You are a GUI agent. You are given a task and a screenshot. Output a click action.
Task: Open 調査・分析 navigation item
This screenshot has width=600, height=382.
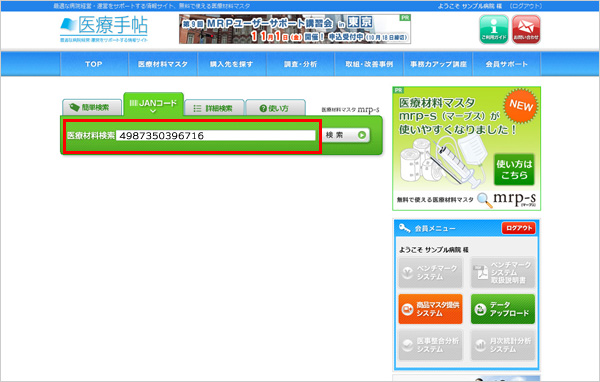point(300,64)
